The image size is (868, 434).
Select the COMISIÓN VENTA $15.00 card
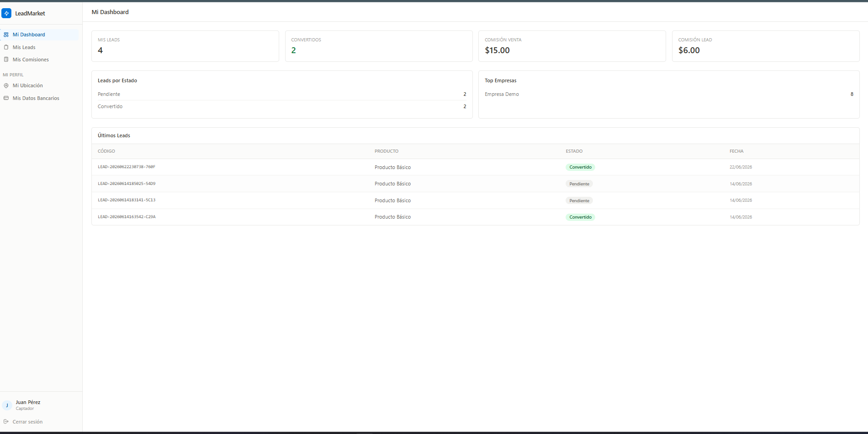point(572,46)
